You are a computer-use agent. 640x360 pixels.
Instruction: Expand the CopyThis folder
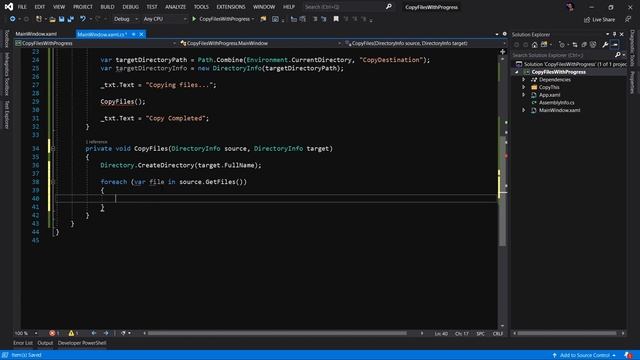(524, 87)
